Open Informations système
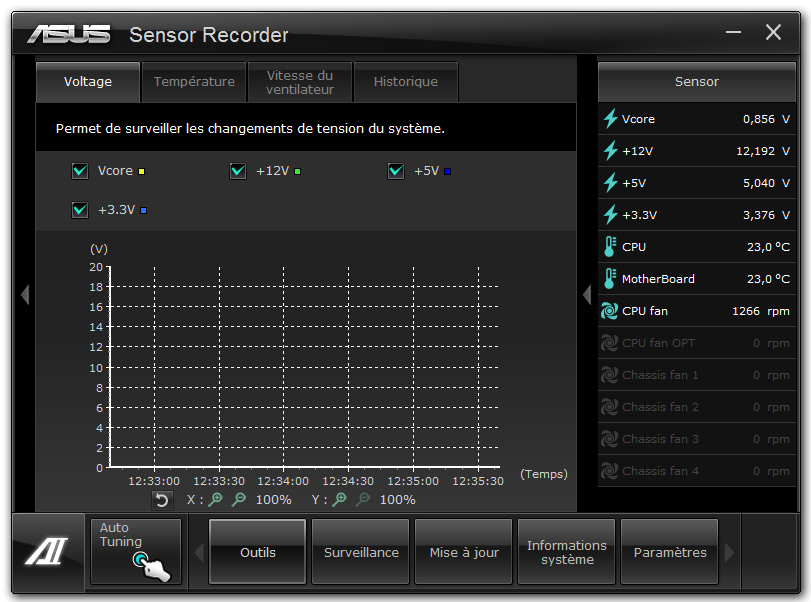This screenshot has height=602, width=811. [x=567, y=552]
